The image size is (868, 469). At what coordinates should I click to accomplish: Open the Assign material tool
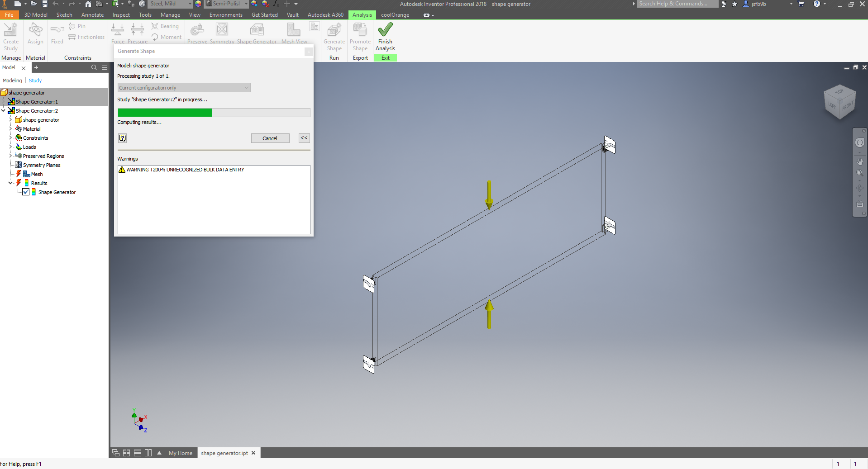tap(35, 30)
